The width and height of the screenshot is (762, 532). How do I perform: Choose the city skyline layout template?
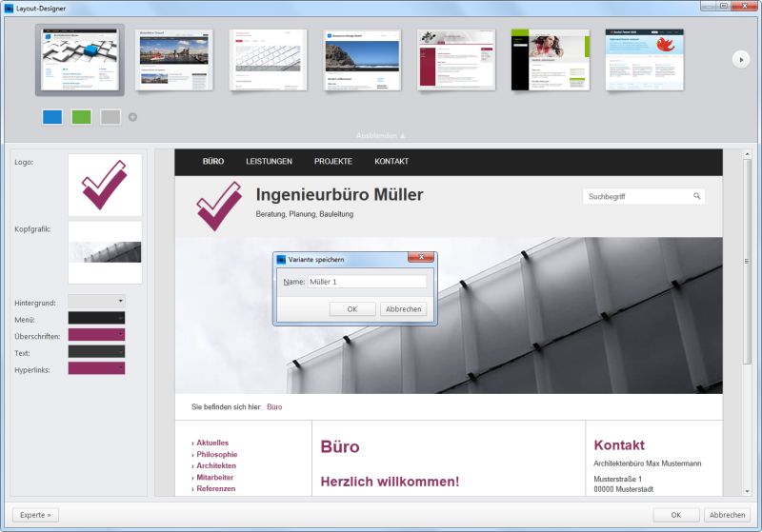coord(174,60)
